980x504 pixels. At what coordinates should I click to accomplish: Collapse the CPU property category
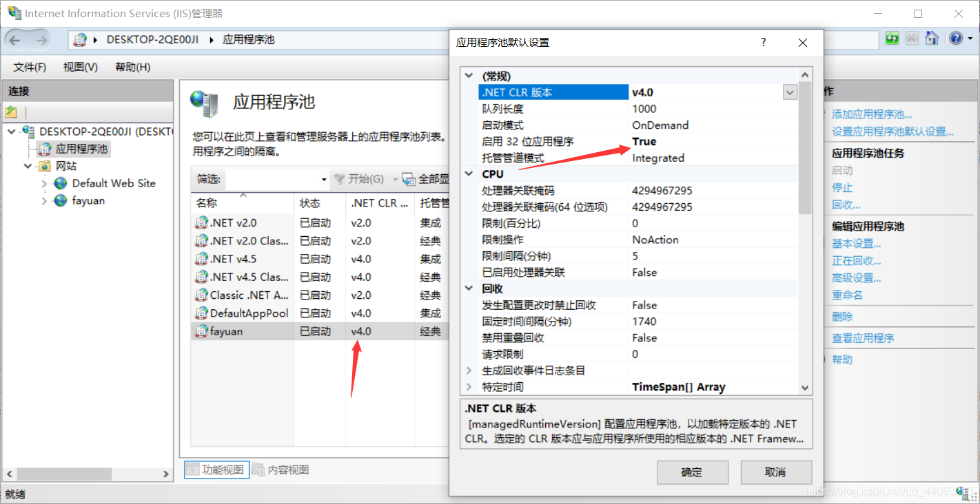(469, 174)
